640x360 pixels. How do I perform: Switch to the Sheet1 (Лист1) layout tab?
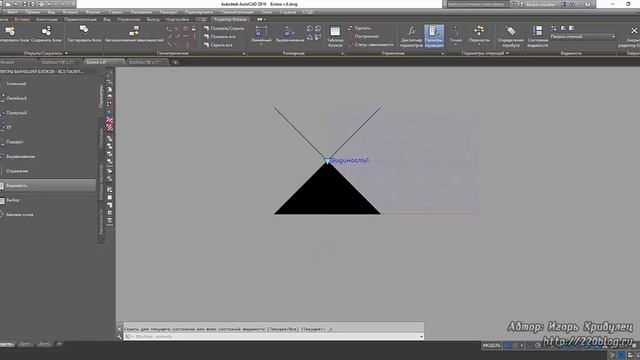pyautogui.click(x=25, y=344)
